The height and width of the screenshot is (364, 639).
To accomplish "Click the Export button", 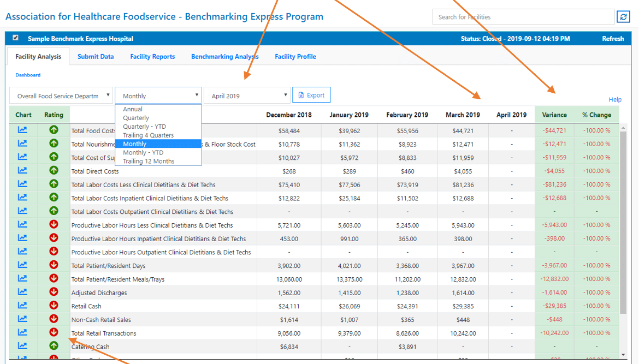I will (311, 95).
